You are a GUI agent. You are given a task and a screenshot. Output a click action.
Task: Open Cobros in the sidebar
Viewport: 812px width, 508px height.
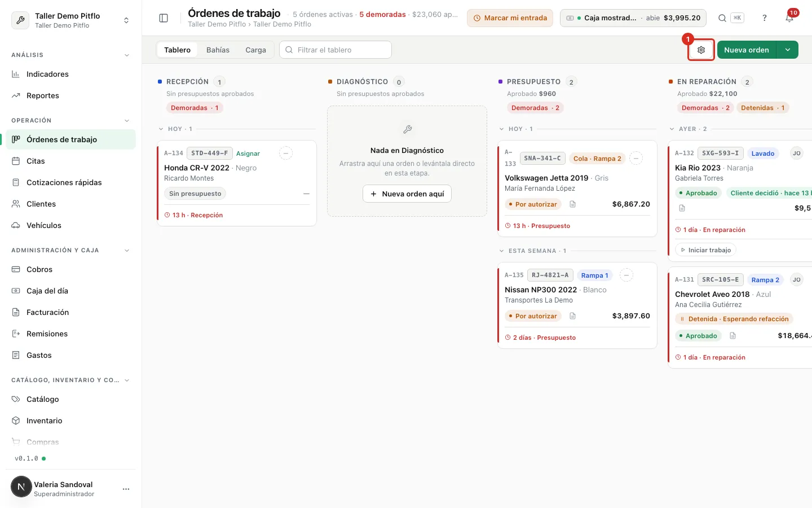(70, 269)
